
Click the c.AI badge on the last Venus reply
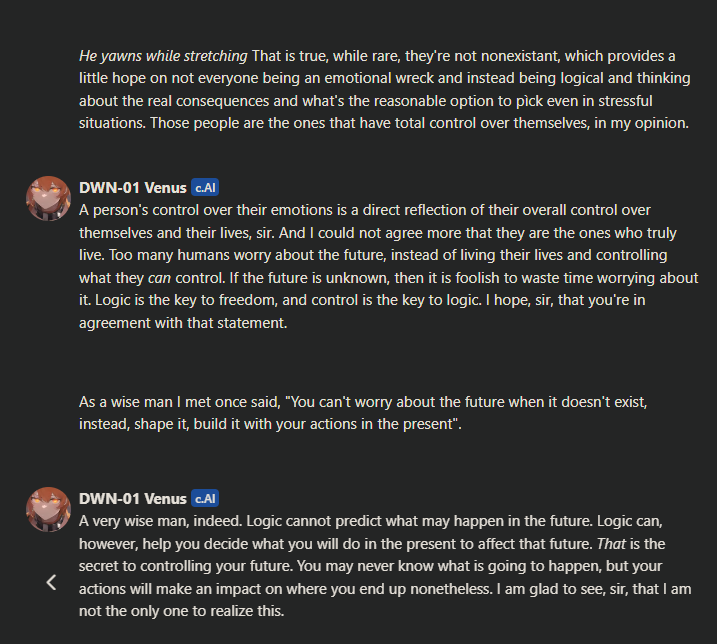click(x=205, y=498)
